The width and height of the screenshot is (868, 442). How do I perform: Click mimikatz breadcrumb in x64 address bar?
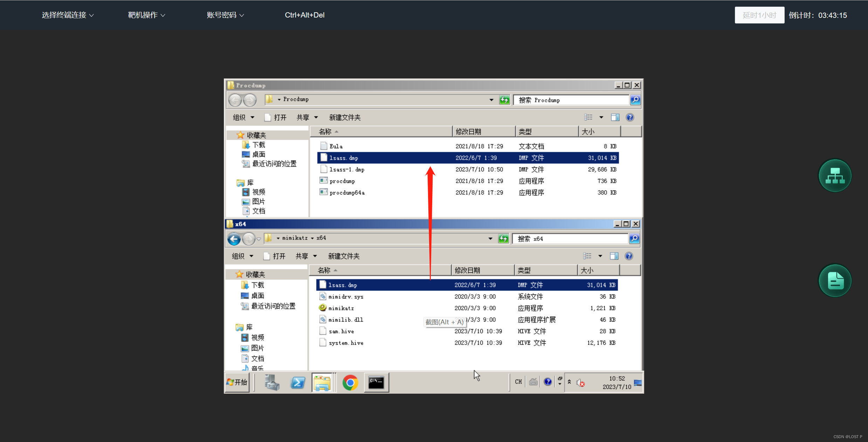[x=295, y=238]
